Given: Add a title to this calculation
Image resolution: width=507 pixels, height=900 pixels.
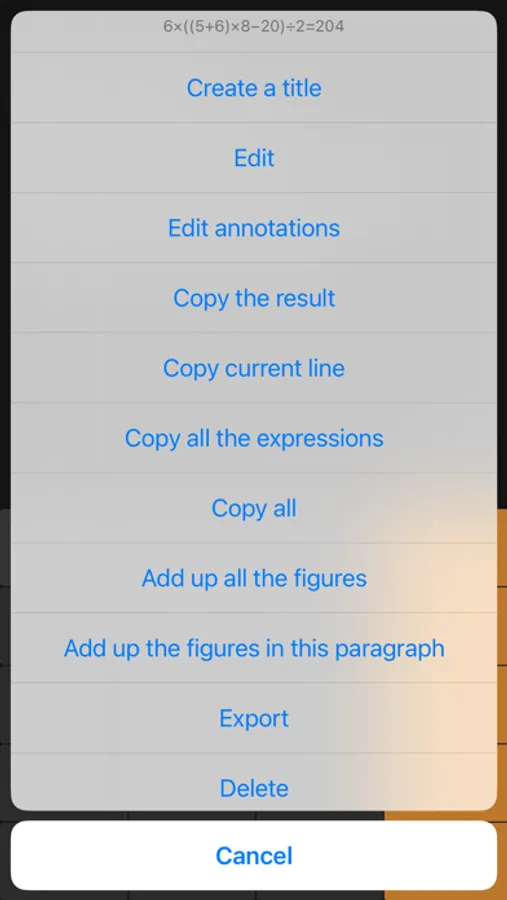Looking at the screenshot, I should (x=254, y=88).
